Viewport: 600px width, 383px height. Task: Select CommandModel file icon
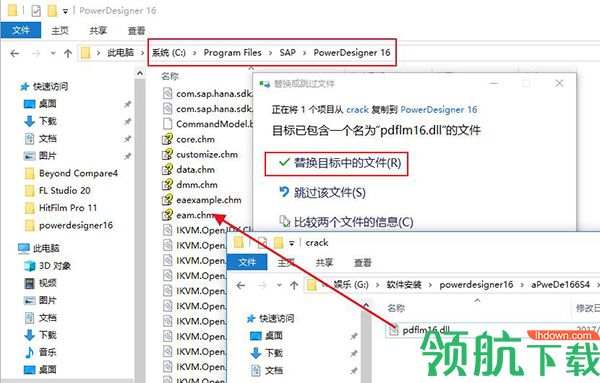coord(167,124)
